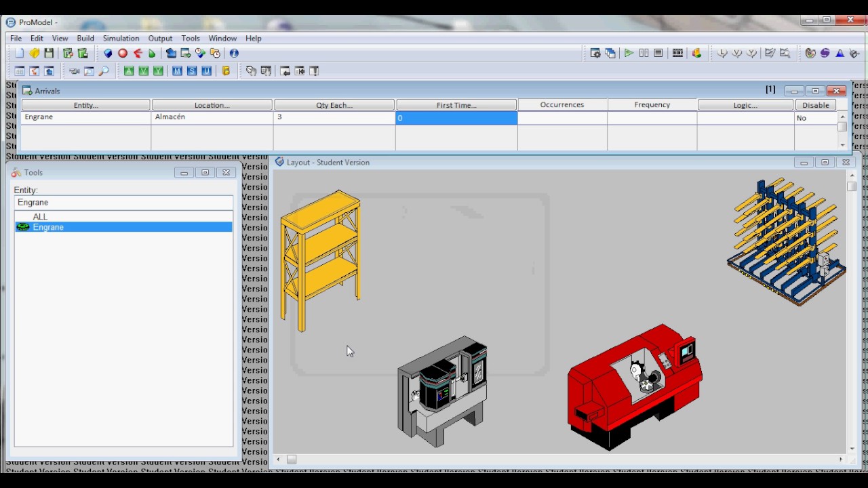Click the green 'A' toolbar icon
Screen dimensions: 868x488
[x=129, y=70]
